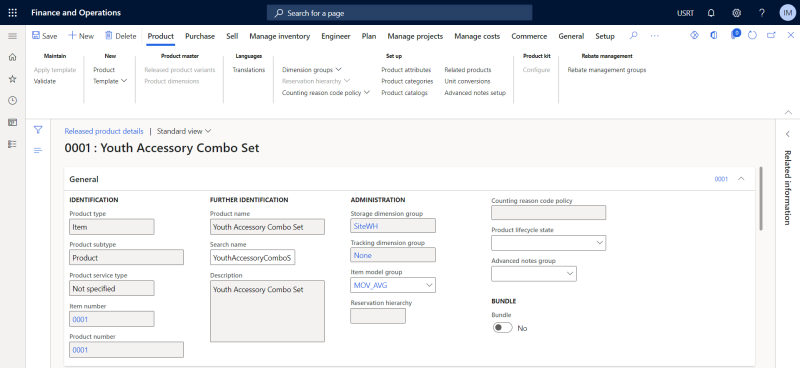Show the filter pane funnel icon
This screenshot has height=368, width=800.
click(38, 130)
